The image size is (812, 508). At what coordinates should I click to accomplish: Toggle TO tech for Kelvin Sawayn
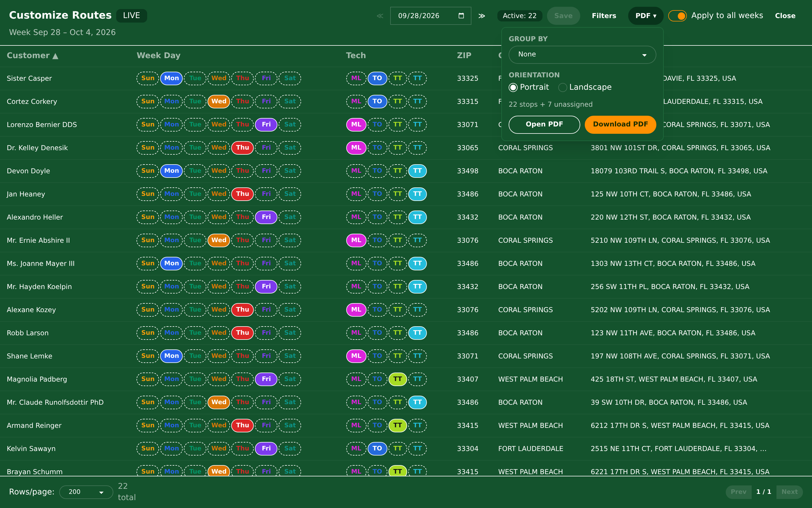coord(377,449)
